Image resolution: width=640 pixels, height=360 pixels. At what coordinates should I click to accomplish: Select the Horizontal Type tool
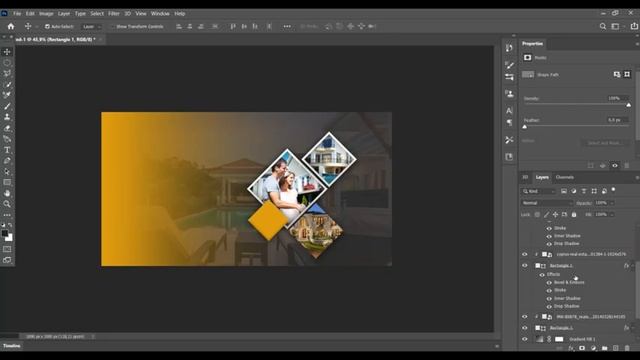point(7,150)
